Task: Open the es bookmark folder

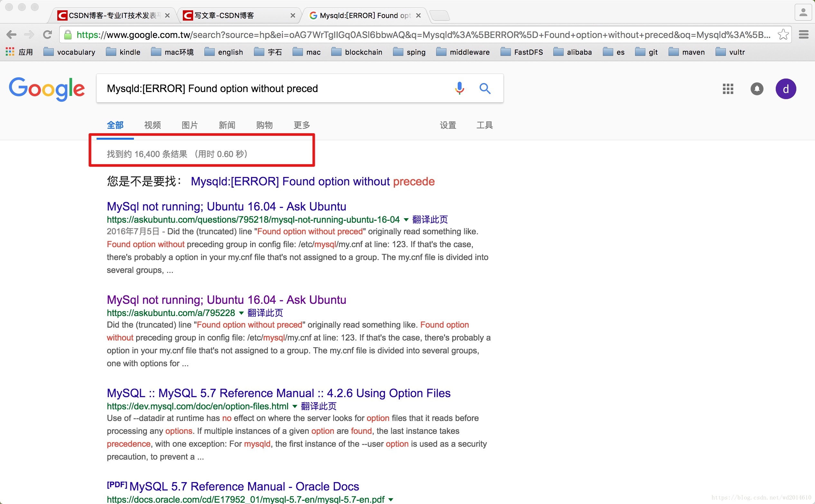Action: pyautogui.click(x=614, y=52)
